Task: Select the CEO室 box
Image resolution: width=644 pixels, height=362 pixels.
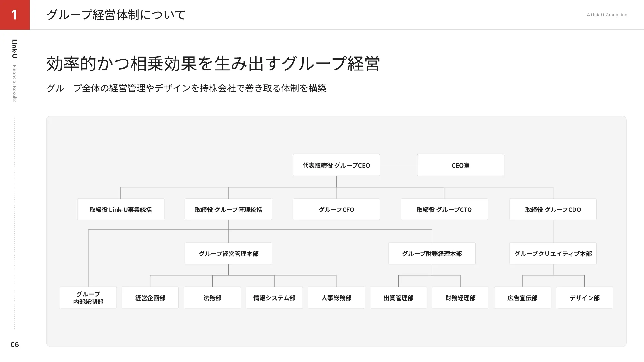Action: [x=460, y=165]
